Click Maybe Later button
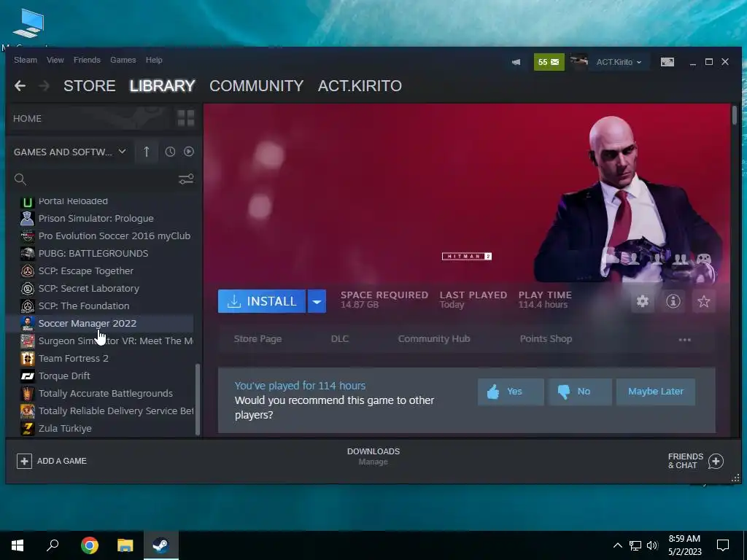 [x=656, y=392]
